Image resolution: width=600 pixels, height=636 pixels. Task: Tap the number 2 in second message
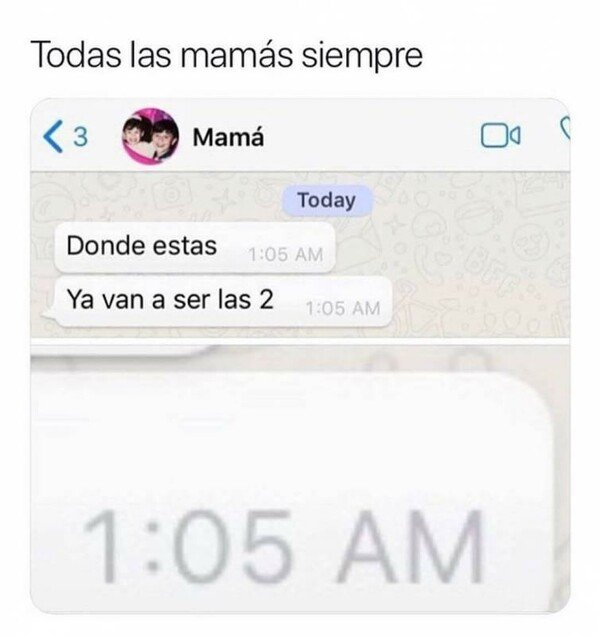[266, 299]
